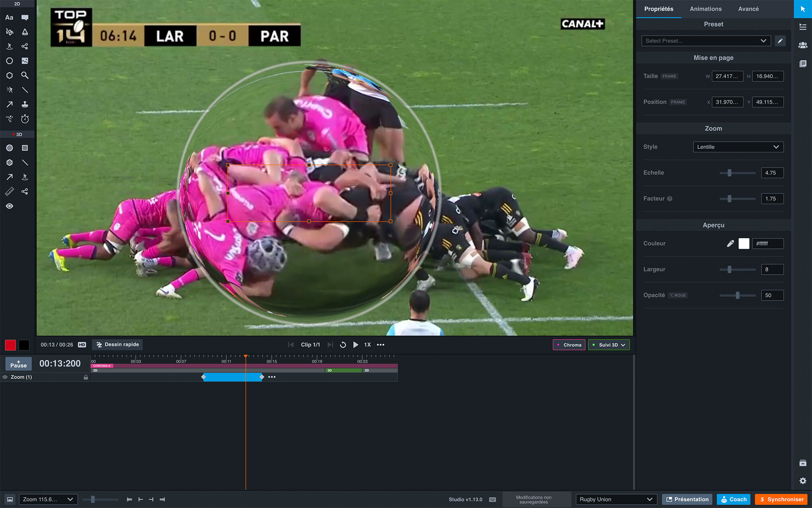Click the edit preset pencil icon
The height and width of the screenshot is (508, 812).
tap(780, 41)
